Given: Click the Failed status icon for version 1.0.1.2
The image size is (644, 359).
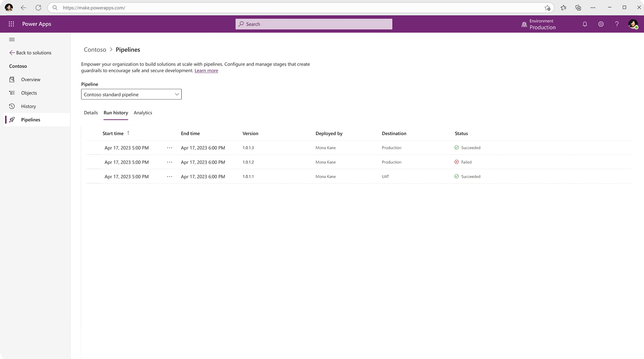Looking at the screenshot, I should coord(457,162).
